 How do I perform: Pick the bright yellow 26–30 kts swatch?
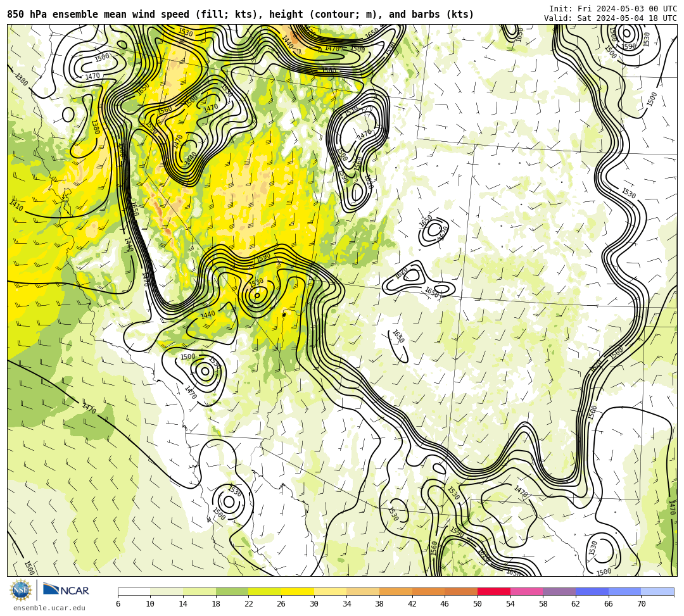(x=298, y=591)
